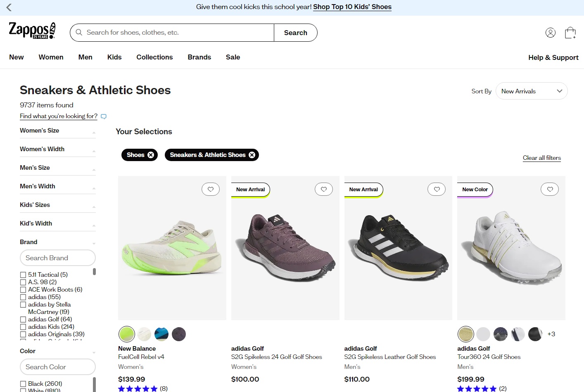This screenshot has height=392, width=584.
Task: Enable the Black (2601) color filter
Action: pyautogui.click(x=23, y=384)
